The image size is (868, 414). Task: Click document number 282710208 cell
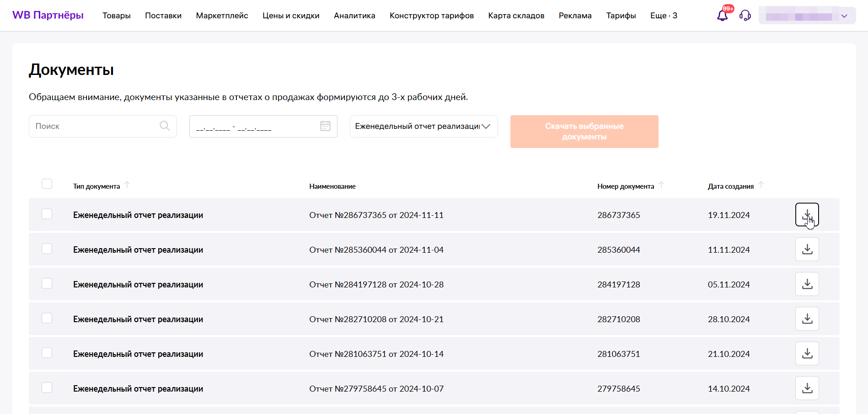click(x=619, y=319)
